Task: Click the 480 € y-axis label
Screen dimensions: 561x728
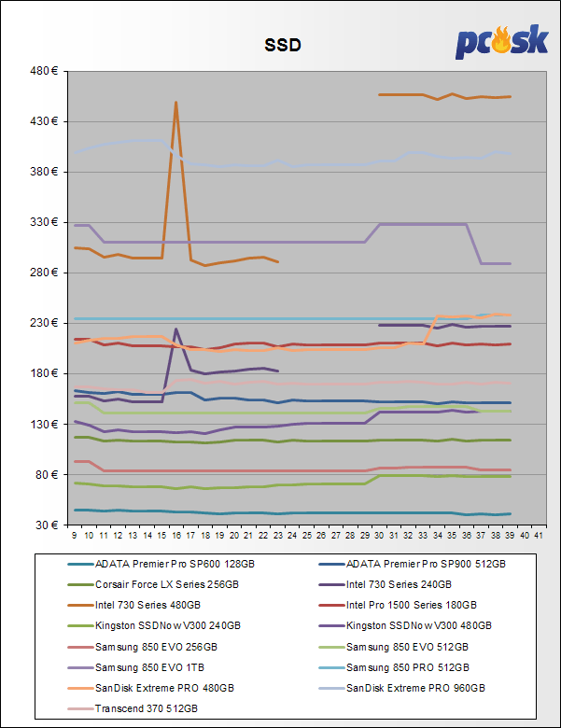Action: click(44, 71)
